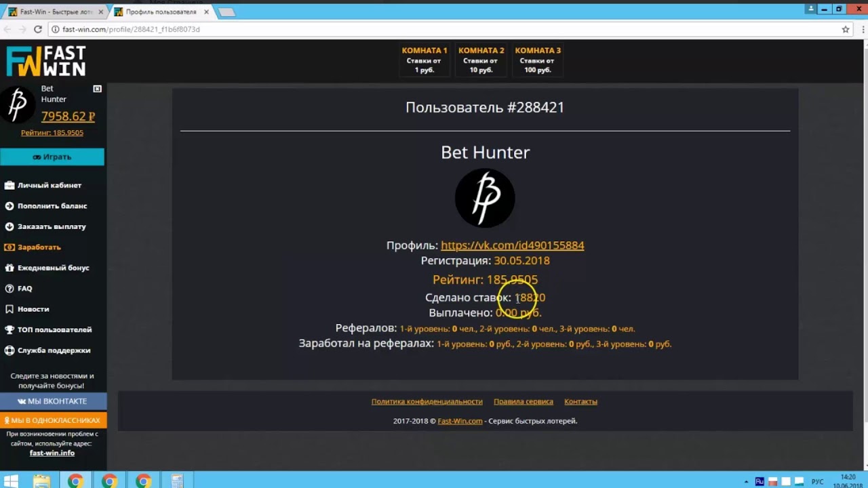868x488 pixels.
Task: Collapse the sidebar user panel toggle icon
Action: (x=97, y=89)
